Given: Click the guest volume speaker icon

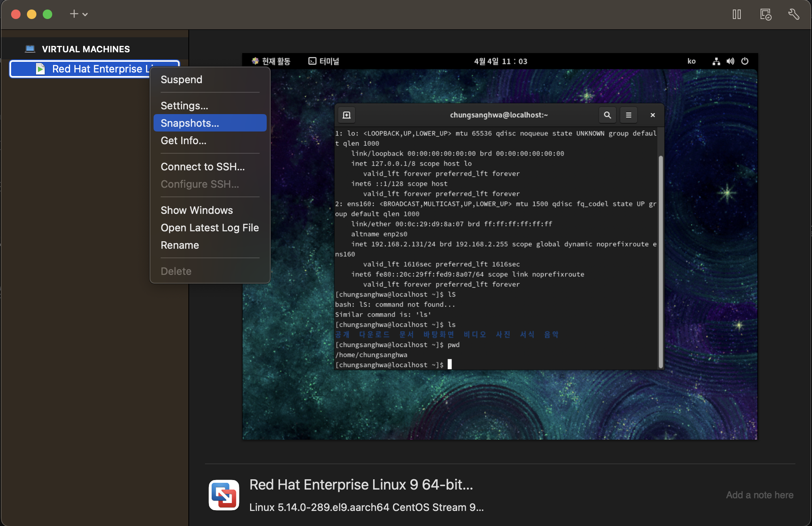Looking at the screenshot, I should pyautogui.click(x=730, y=61).
